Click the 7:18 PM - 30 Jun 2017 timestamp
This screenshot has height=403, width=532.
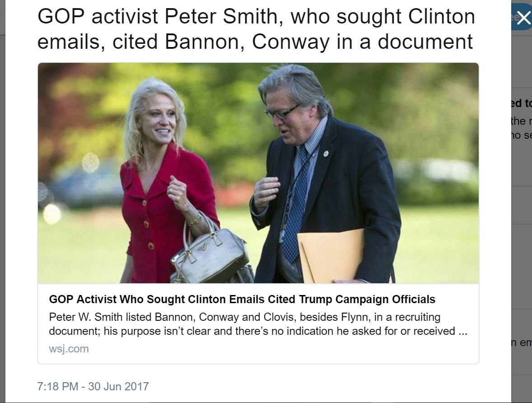tap(93, 386)
